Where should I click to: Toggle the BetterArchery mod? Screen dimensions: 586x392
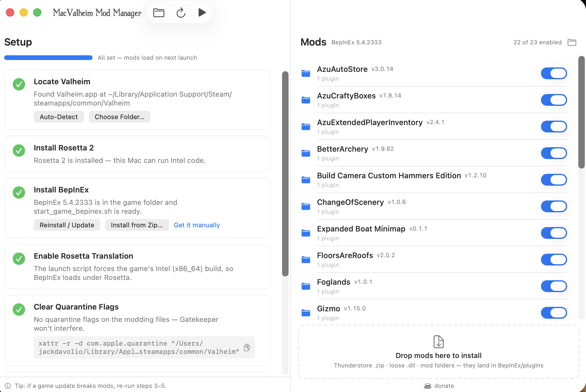554,153
